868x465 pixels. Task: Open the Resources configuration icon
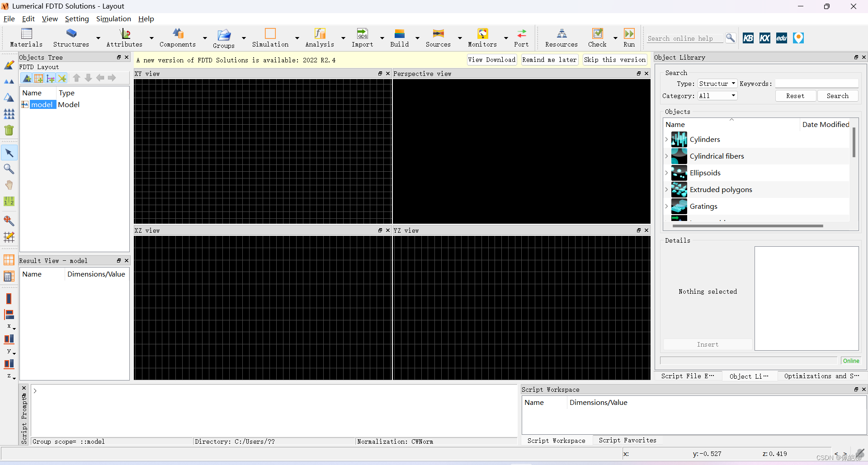coord(561,33)
